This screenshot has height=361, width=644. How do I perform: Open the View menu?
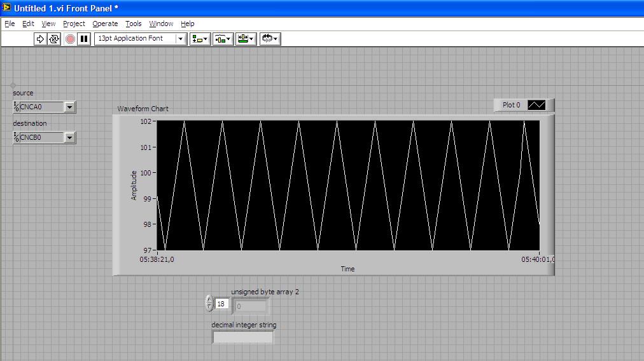pos(48,24)
